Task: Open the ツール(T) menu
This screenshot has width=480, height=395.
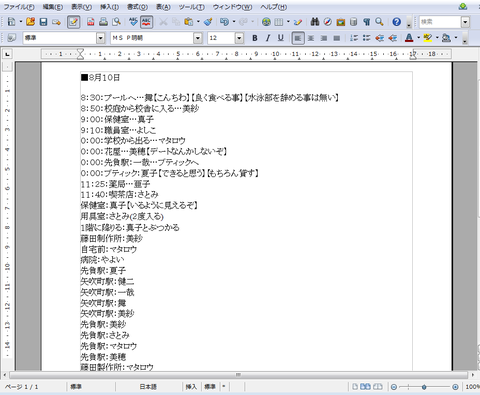Action: (x=191, y=7)
